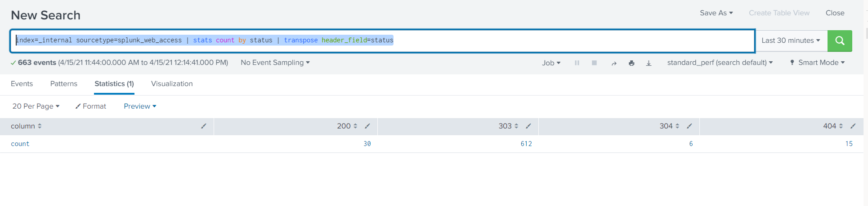Run search with the green magnifier button

[839, 41]
